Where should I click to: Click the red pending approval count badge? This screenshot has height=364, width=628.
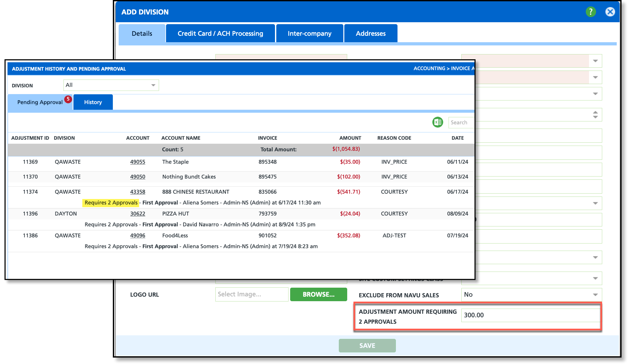tap(68, 99)
